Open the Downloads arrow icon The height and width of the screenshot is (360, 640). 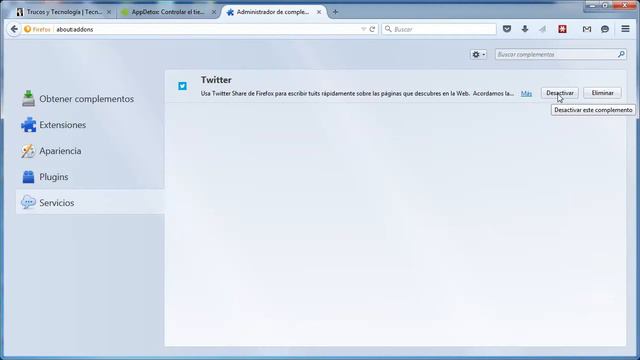click(525, 29)
